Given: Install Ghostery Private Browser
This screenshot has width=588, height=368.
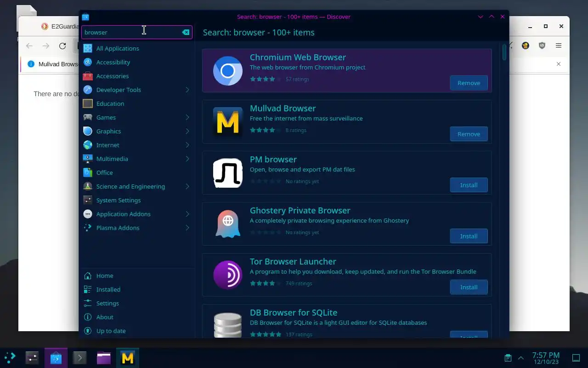Looking at the screenshot, I should tap(469, 236).
